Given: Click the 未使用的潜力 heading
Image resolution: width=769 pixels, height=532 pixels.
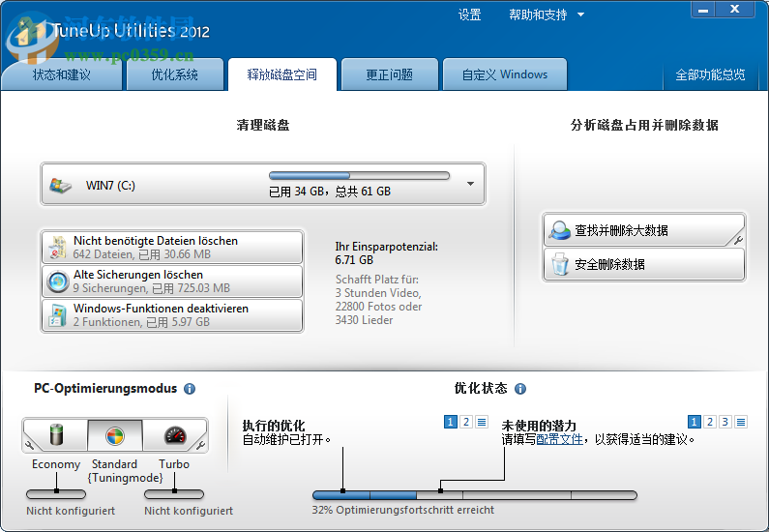Looking at the screenshot, I should click(539, 426).
